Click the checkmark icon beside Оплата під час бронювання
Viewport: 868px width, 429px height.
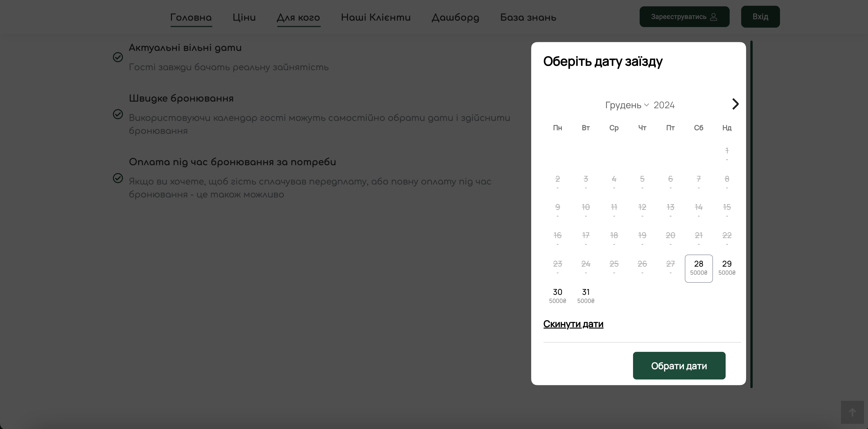[118, 178]
